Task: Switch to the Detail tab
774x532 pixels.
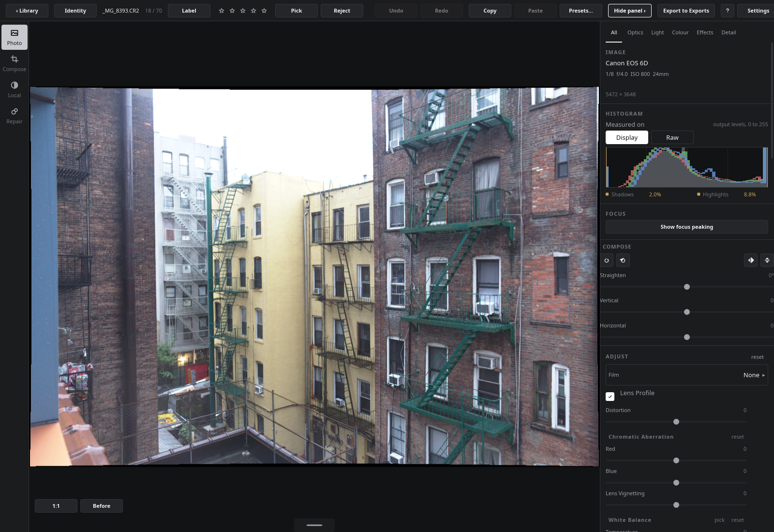Action: tap(729, 32)
